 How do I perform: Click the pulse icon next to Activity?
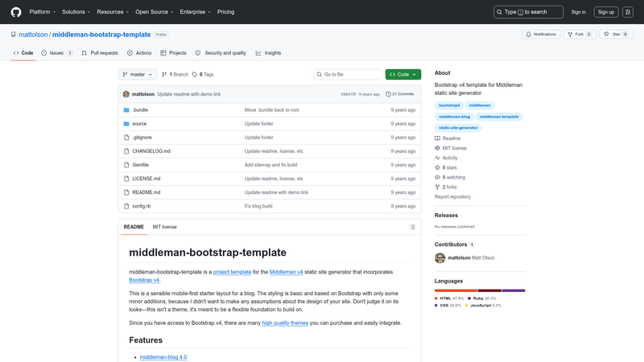tap(437, 158)
